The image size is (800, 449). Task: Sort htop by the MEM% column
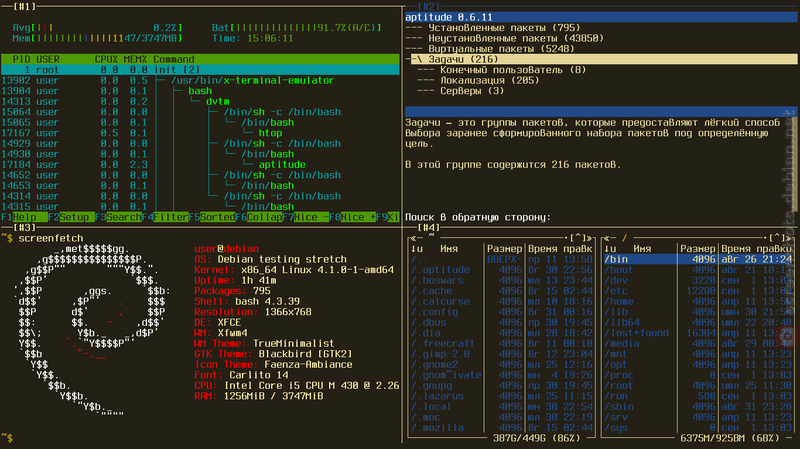[135, 59]
